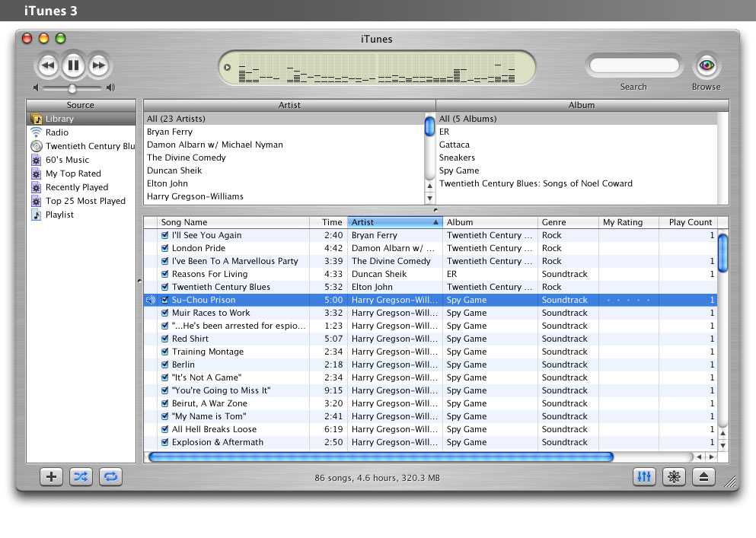Click the Browse eye icon

click(707, 65)
